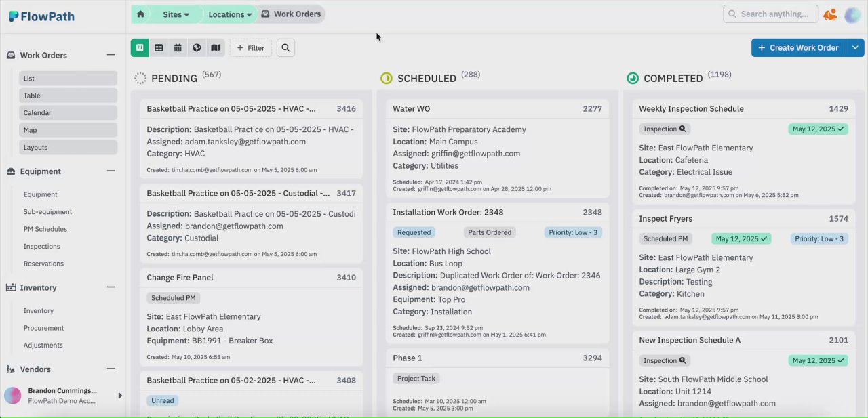Click work order number 3416

(x=347, y=109)
